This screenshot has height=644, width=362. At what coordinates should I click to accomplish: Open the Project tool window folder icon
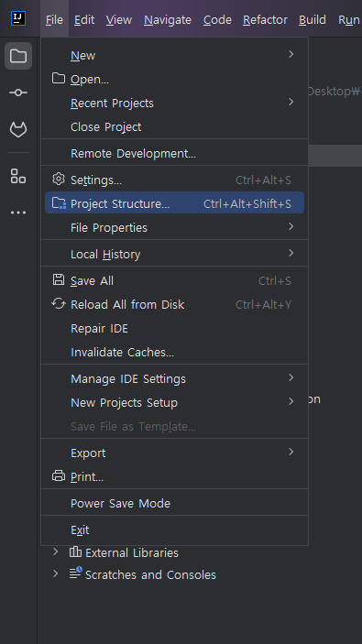pyautogui.click(x=18, y=56)
